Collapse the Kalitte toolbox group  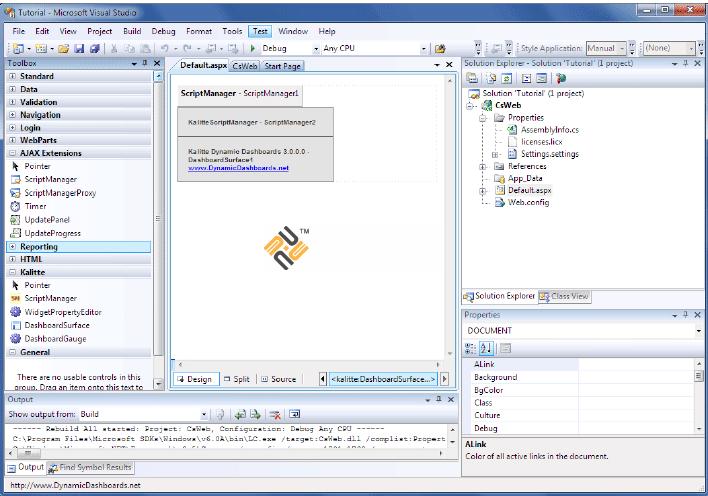13,272
